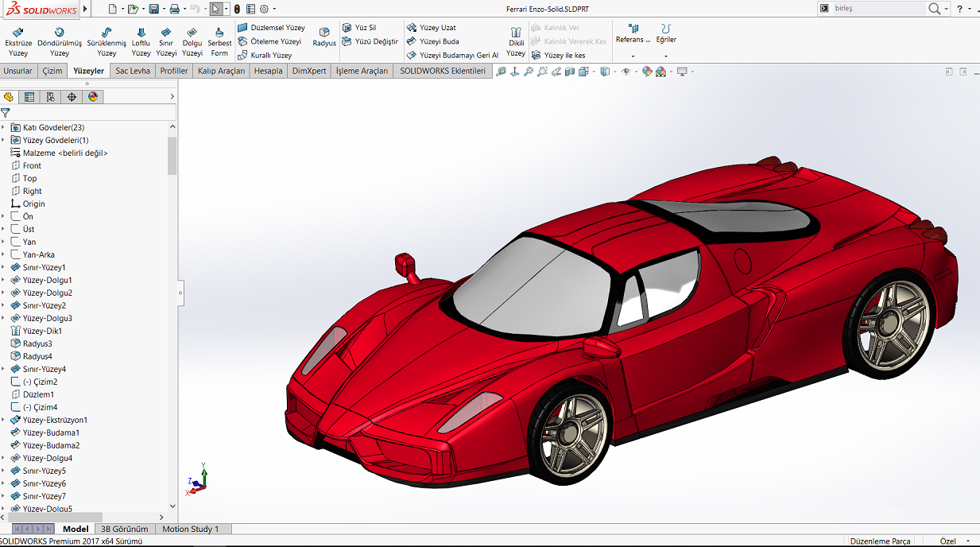Screen dimensions: 980x547
Task: Switch to the 3B Görünüm tab
Action: click(125, 529)
